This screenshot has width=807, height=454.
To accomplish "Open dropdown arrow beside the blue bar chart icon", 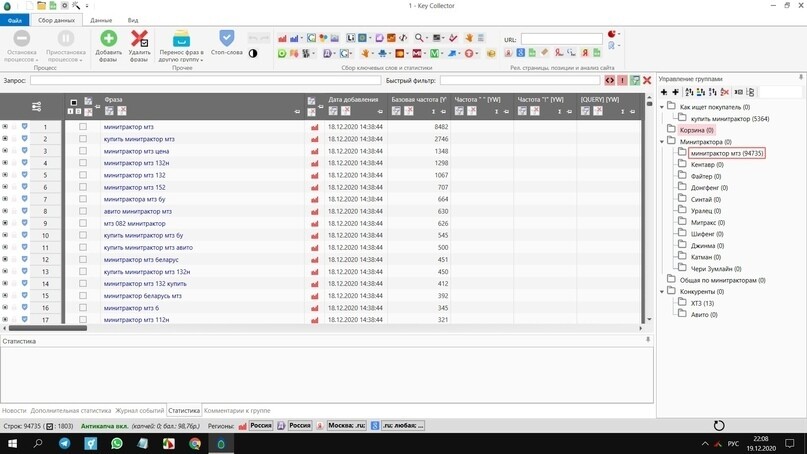I will point(301,39).
